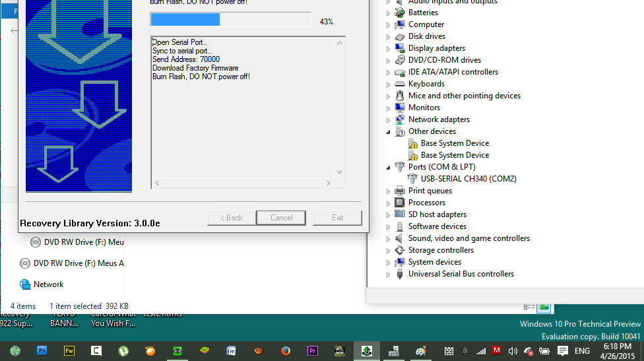Open Action Center notifications icon
The width and height of the screenshot is (644, 361).
point(563,350)
